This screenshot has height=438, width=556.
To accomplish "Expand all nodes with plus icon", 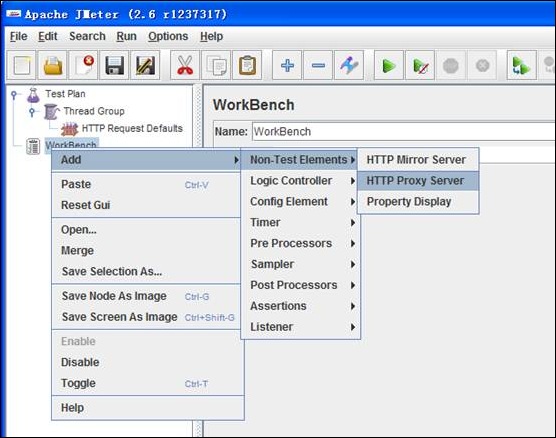I will pyautogui.click(x=287, y=65).
